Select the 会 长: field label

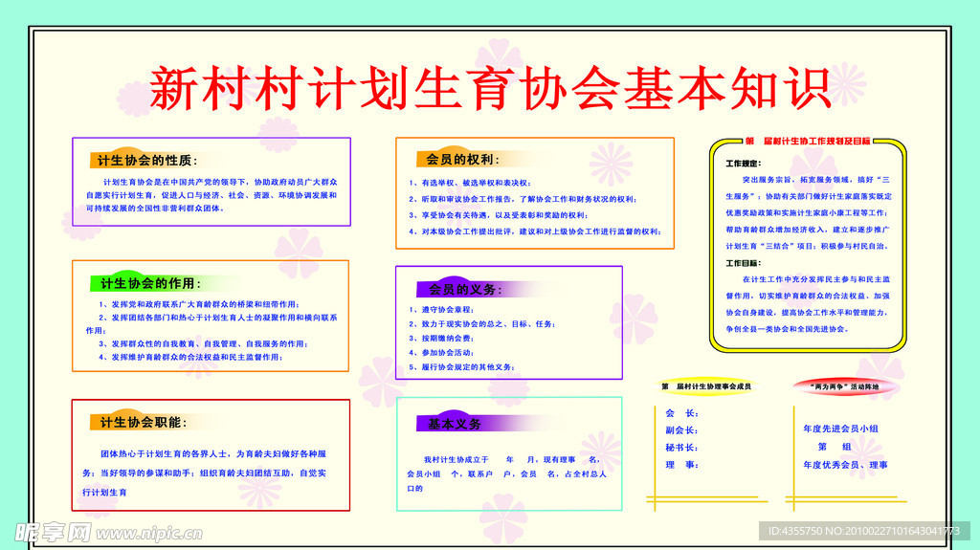tap(681, 413)
